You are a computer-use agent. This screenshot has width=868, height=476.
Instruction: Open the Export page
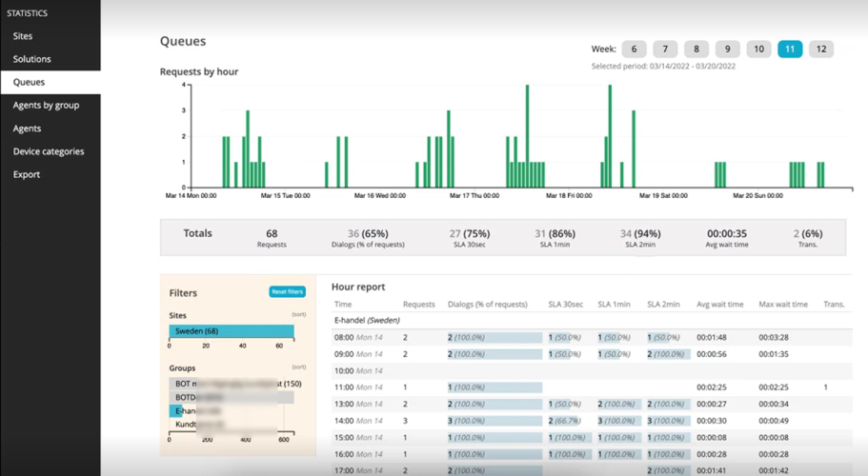(x=27, y=175)
